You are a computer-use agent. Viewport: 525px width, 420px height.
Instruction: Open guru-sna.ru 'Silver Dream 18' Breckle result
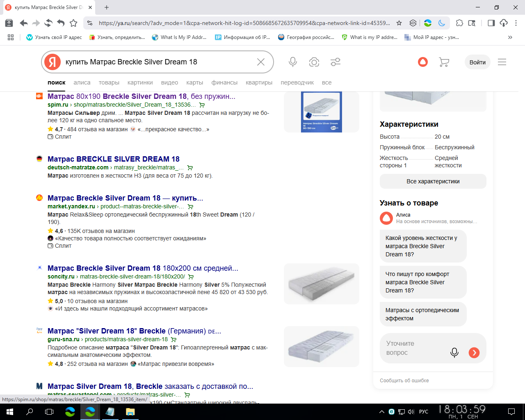click(x=134, y=331)
